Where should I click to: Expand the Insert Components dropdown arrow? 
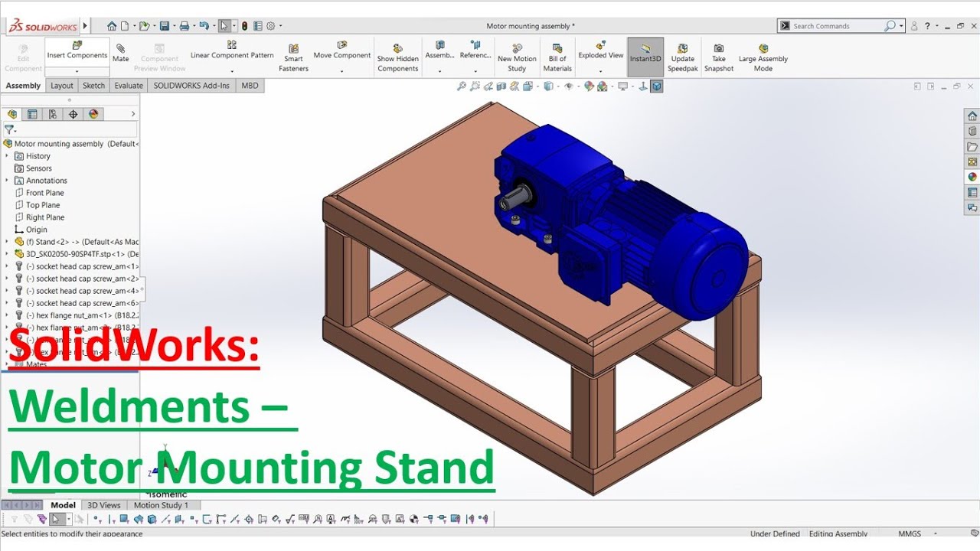click(77, 72)
